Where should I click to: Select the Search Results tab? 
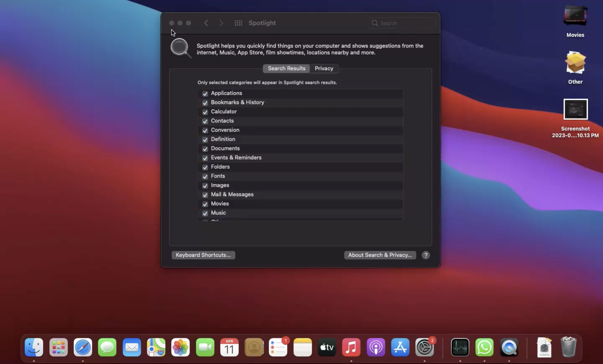pyautogui.click(x=286, y=68)
